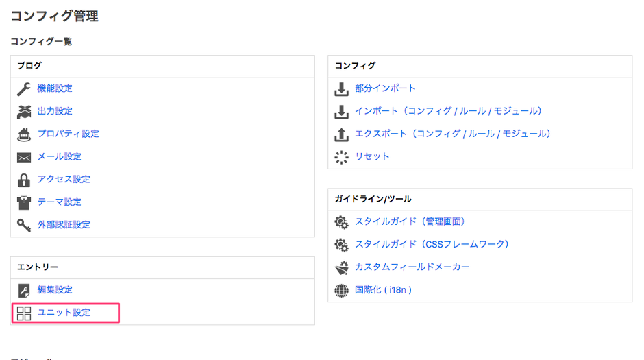Click the house icon for プロパティ設定
The width and height of the screenshot is (644, 360).
click(24, 134)
